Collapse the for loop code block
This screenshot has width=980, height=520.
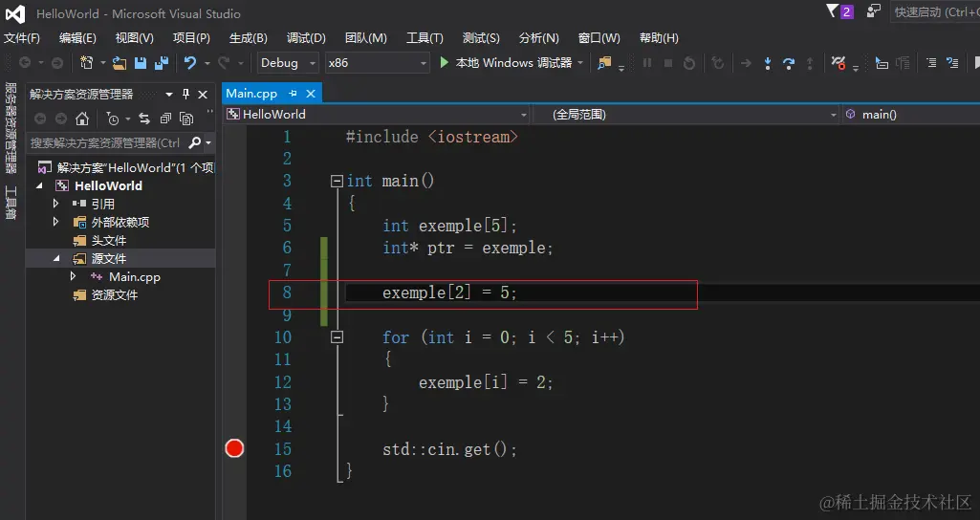pyautogui.click(x=337, y=337)
